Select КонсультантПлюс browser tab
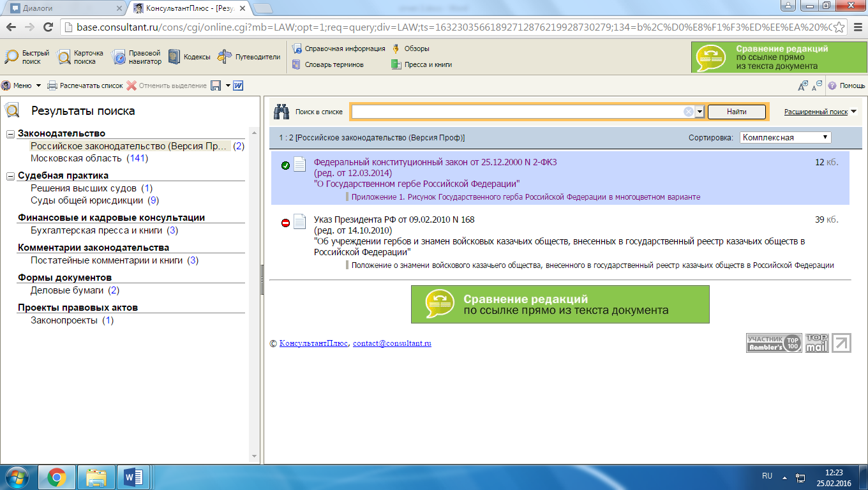 click(x=191, y=8)
